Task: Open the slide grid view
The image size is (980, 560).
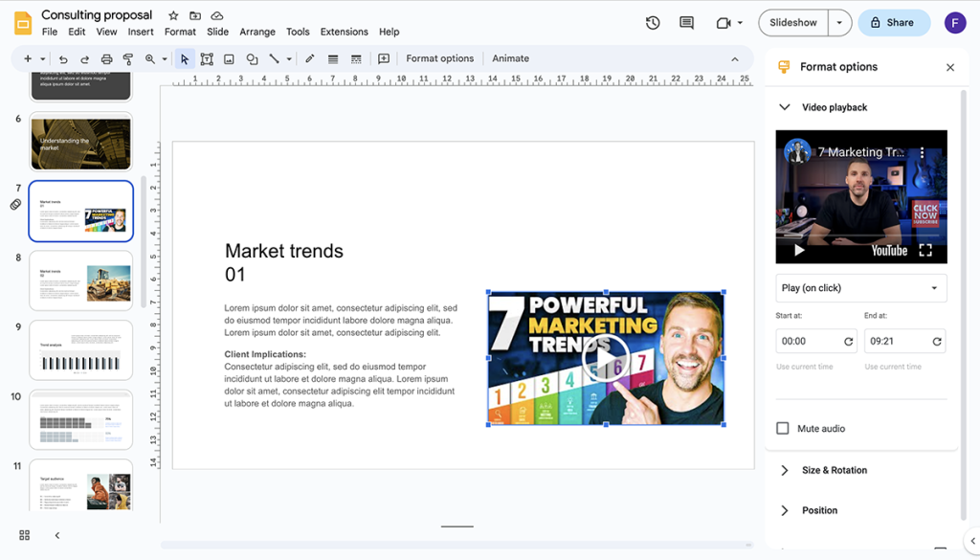Action: [x=23, y=535]
